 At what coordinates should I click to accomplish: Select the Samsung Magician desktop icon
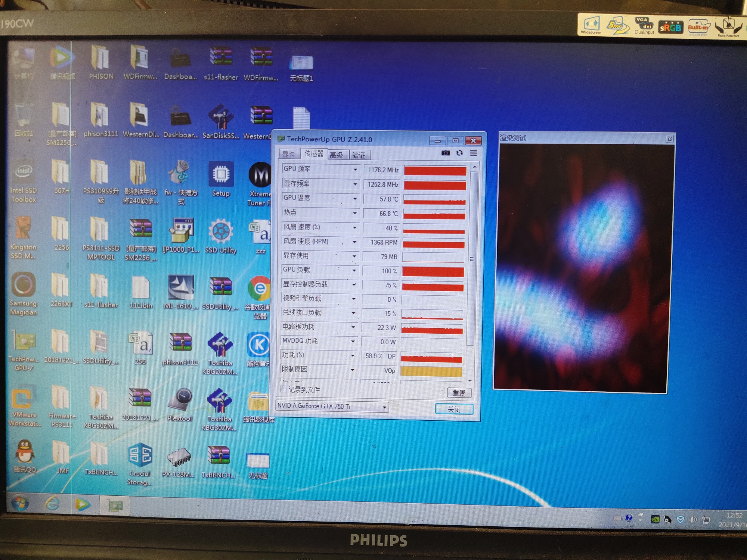coord(24,294)
